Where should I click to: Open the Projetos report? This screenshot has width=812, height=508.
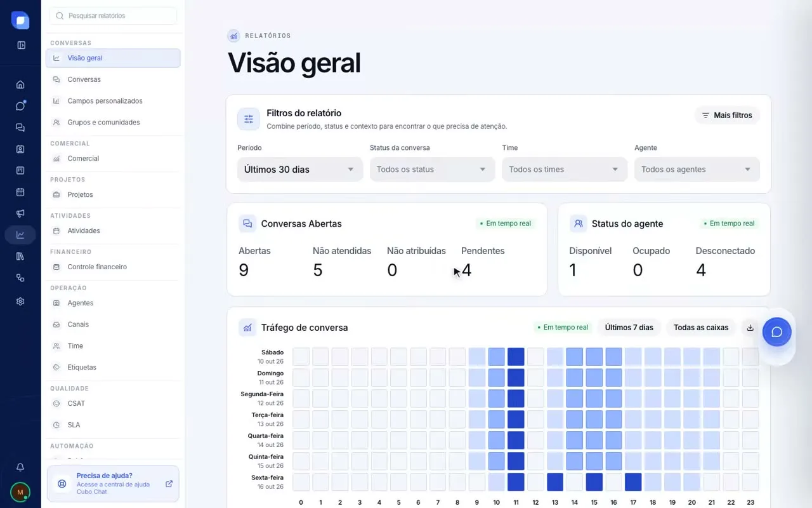tap(113, 195)
